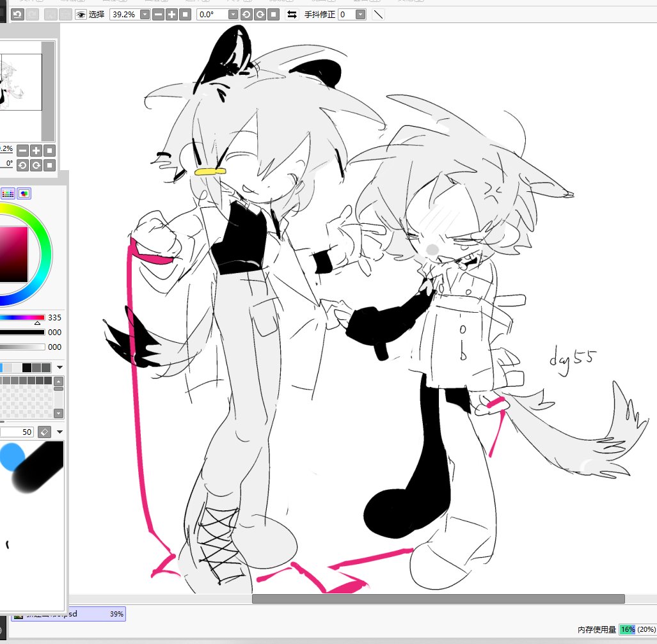This screenshot has height=644, width=657.
Task: Reset rotation in navigator panel
Action: pyautogui.click(x=49, y=165)
